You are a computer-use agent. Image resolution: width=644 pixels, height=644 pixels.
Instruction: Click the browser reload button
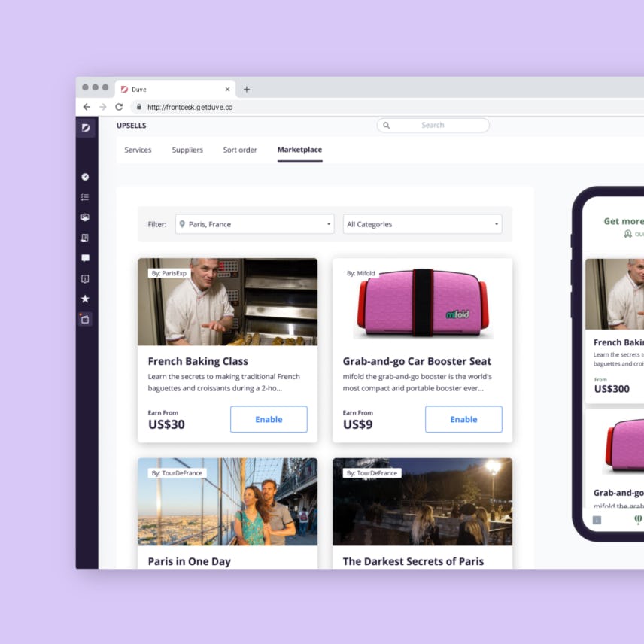(x=119, y=107)
